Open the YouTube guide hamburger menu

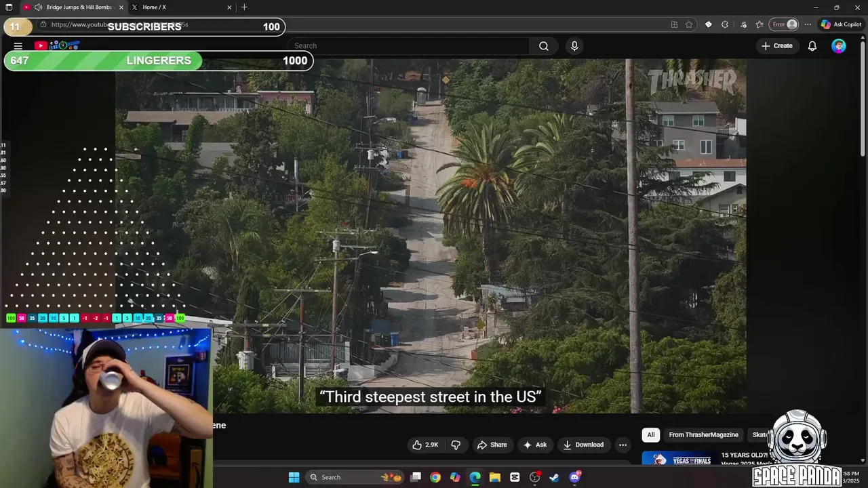click(18, 46)
